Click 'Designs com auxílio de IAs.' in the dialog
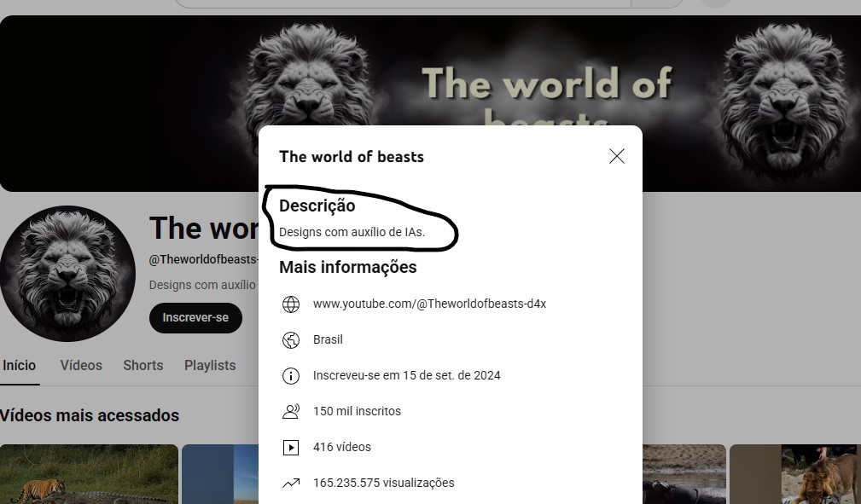Screen dimensions: 861x504 pos(352,232)
